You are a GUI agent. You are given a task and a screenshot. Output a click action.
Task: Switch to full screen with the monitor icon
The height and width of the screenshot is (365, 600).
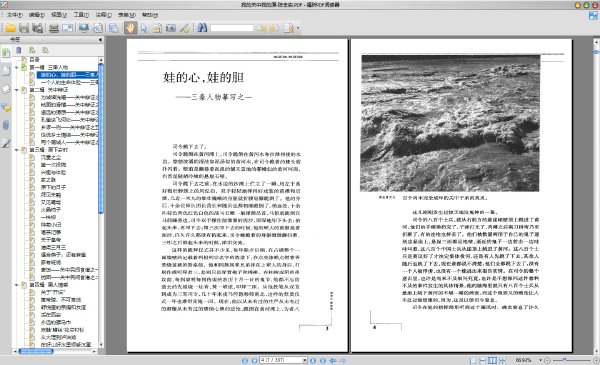coord(83,28)
